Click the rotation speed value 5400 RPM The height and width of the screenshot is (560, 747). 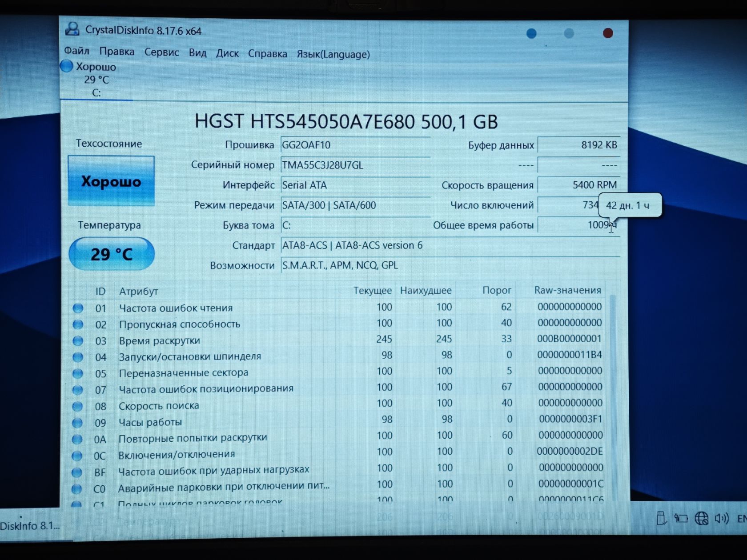click(578, 185)
